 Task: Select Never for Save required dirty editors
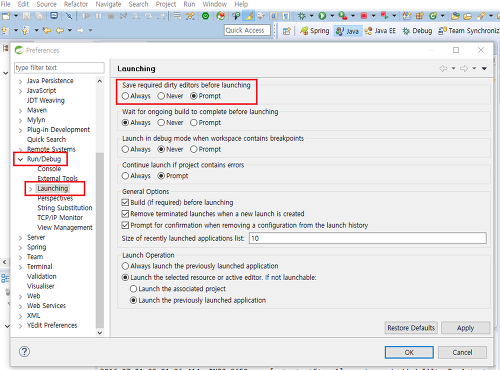coord(170,96)
